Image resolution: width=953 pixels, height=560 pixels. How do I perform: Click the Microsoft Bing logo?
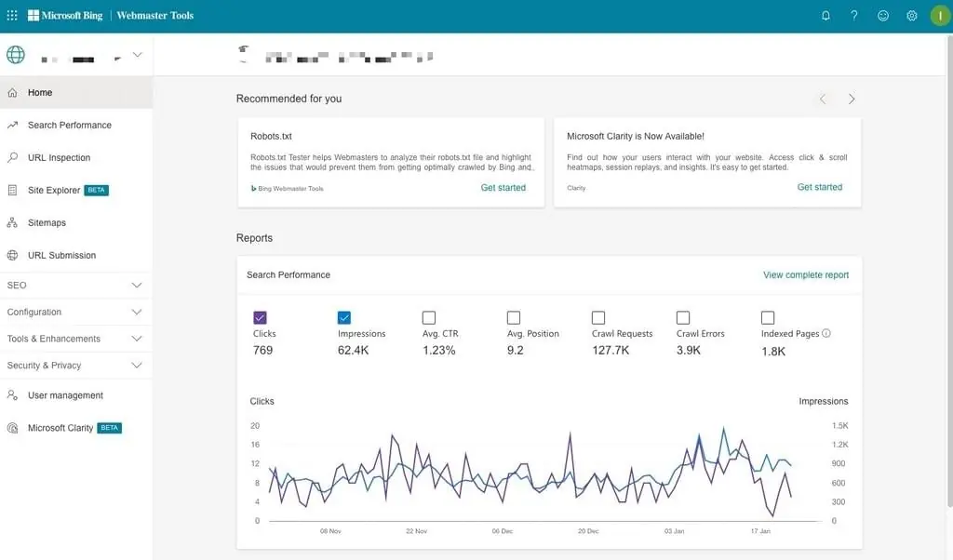(x=67, y=16)
